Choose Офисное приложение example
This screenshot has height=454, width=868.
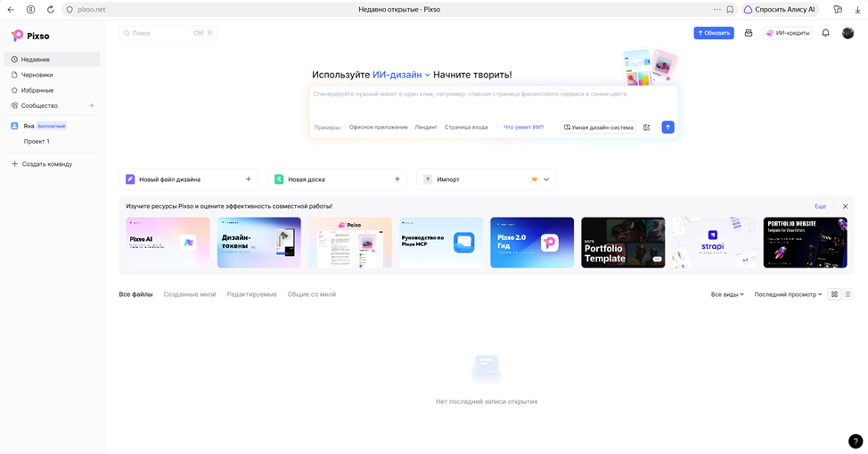[378, 127]
